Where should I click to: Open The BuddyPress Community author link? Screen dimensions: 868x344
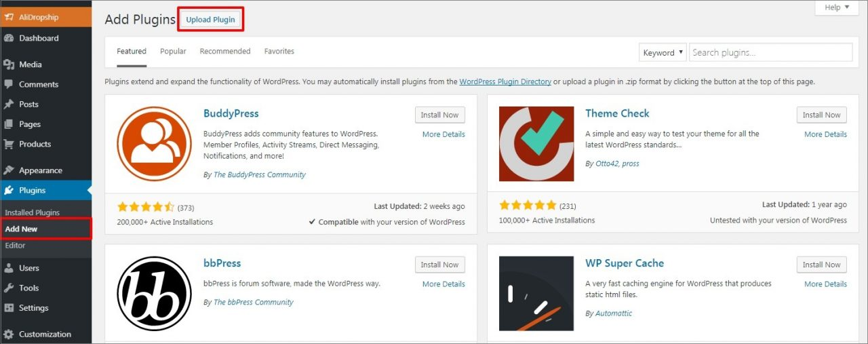tap(260, 174)
